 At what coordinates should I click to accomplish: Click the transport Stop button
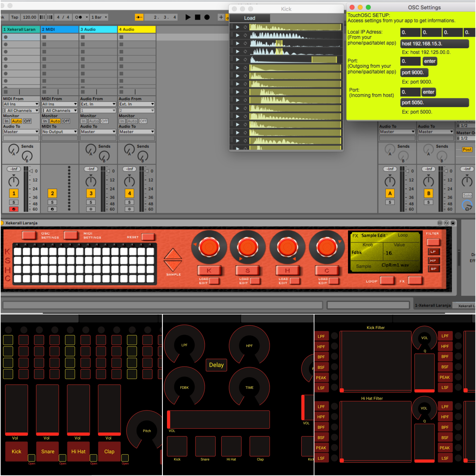[198, 17]
